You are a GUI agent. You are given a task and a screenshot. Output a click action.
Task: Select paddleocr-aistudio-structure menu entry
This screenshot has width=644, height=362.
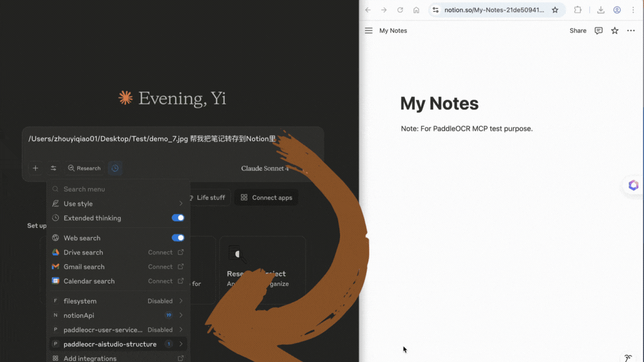click(119, 344)
